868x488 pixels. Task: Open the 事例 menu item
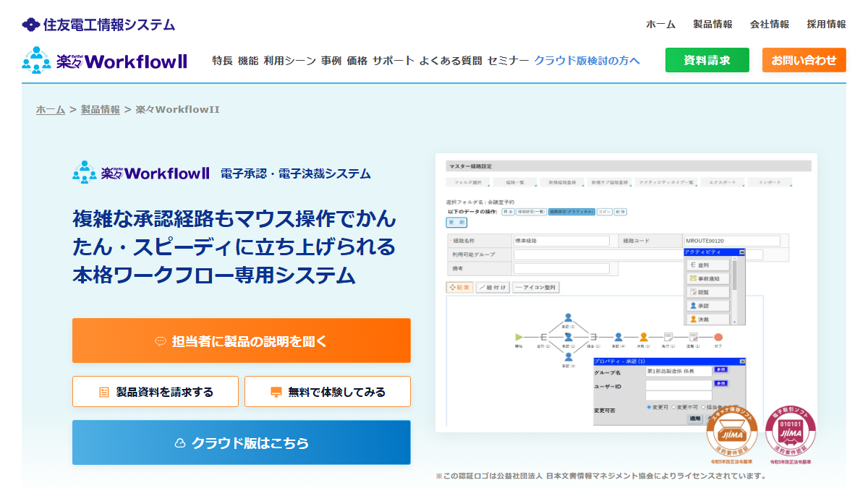pos(331,61)
